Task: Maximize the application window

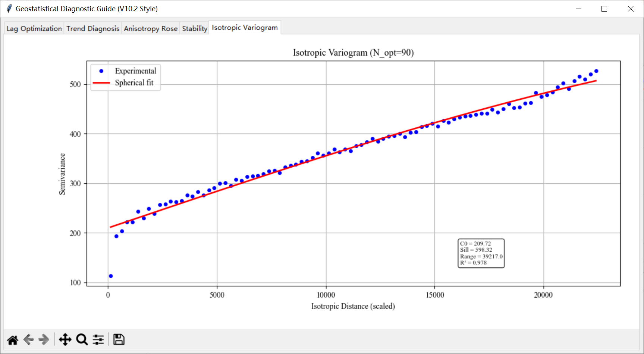Action: click(604, 9)
